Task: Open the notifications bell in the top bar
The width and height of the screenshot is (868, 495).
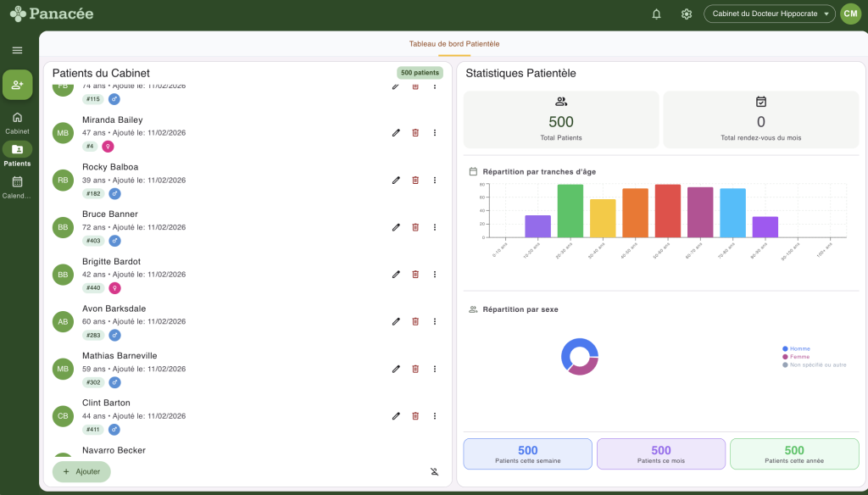Action: (x=656, y=14)
